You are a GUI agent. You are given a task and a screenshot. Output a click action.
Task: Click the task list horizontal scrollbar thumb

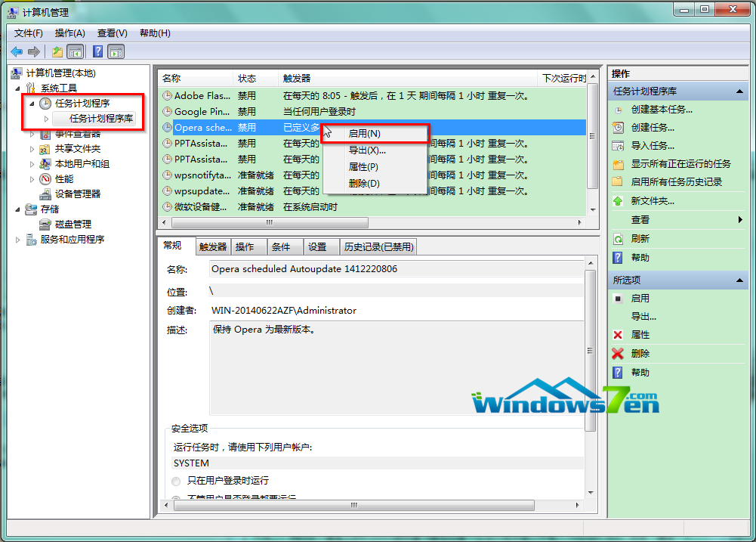pyautogui.click(x=270, y=223)
